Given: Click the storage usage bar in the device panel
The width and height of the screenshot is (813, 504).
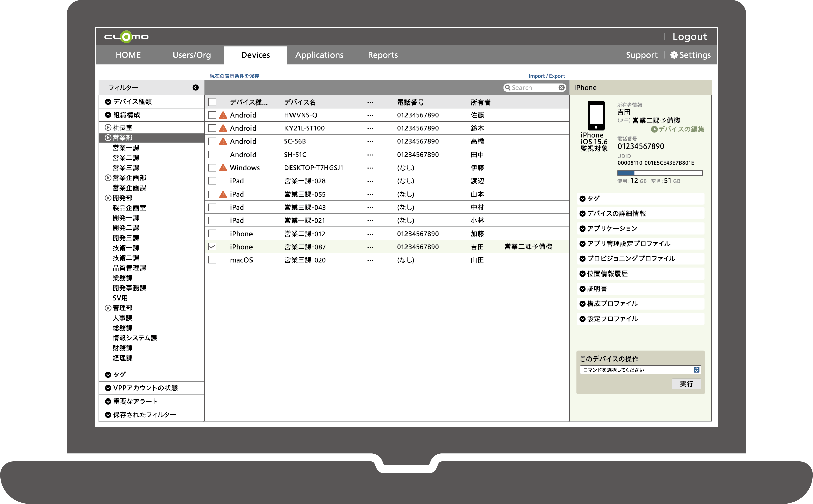Looking at the screenshot, I should [x=660, y=172].
